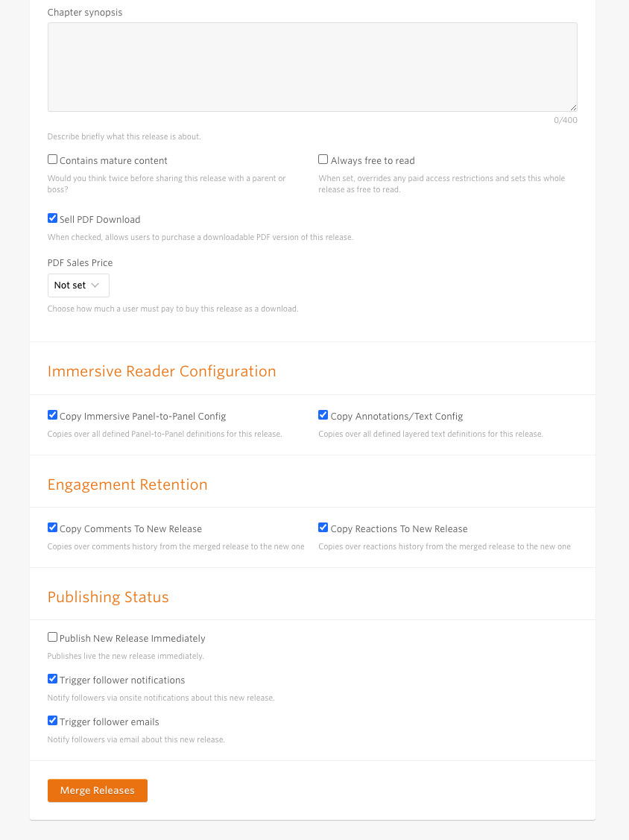Click inside the Chapter synopsis text area
The image size is (629, 840).
click(312, 67)
